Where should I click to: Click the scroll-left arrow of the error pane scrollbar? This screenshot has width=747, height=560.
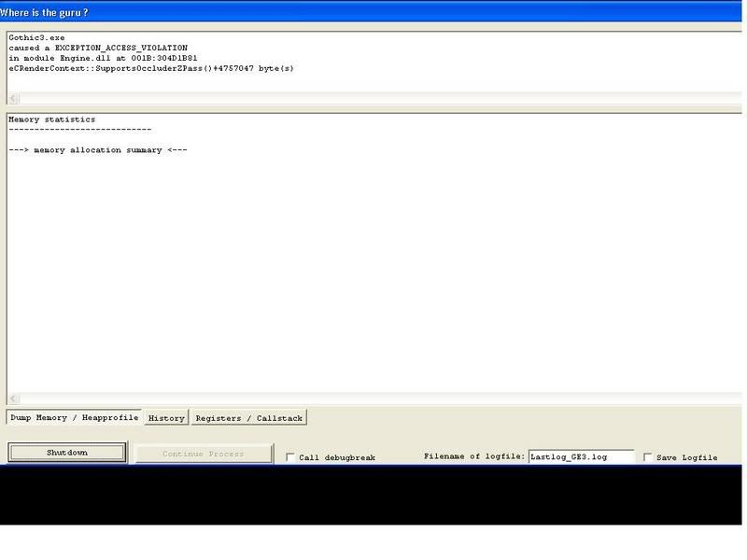click(x=13, y=99)
